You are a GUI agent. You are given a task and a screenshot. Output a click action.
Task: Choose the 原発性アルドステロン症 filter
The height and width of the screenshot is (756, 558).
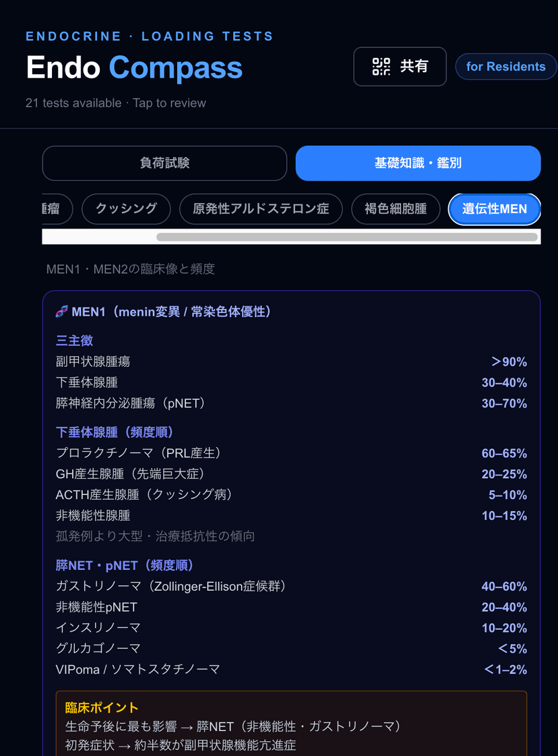(x=261, y=209)
